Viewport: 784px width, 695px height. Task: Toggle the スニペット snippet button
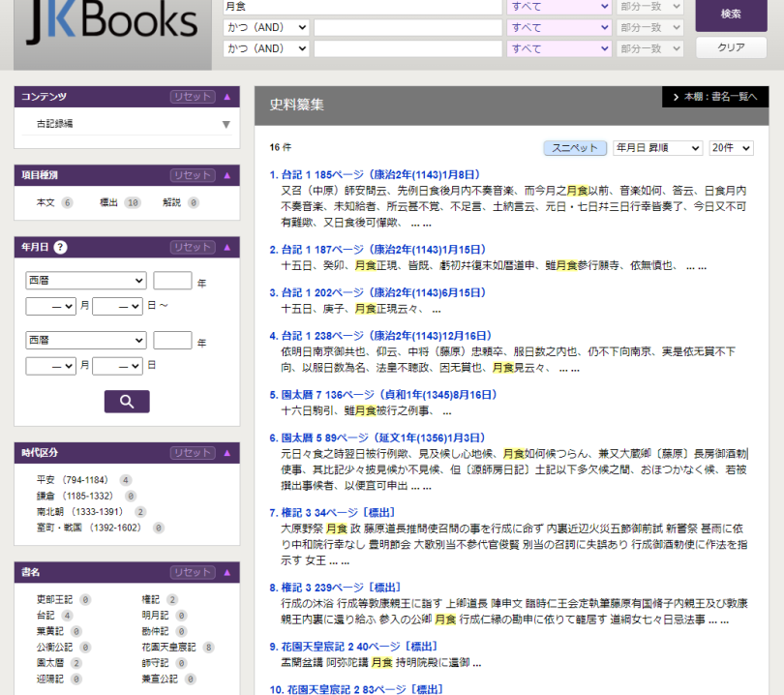pyautogui.click(x=575, y=148)
